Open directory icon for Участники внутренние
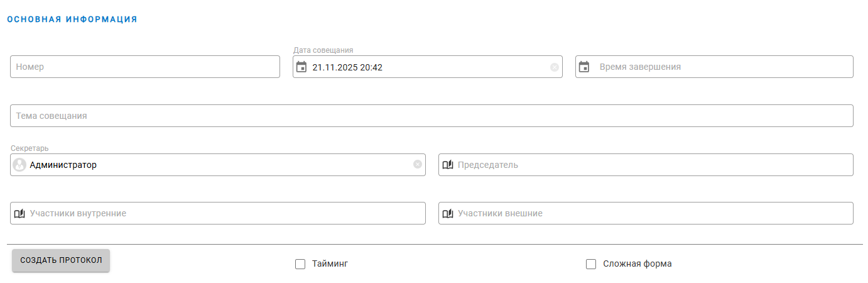The image size is (868, 283). pos(19,213)
